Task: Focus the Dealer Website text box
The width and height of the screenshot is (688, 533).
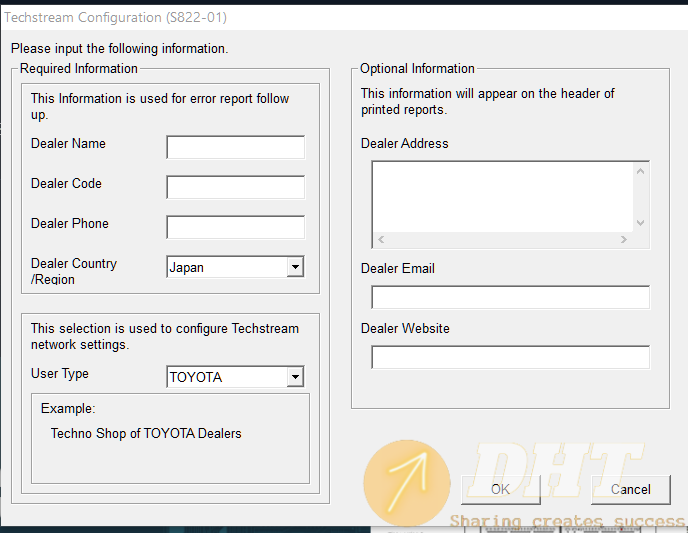Action: pos(510,357)
